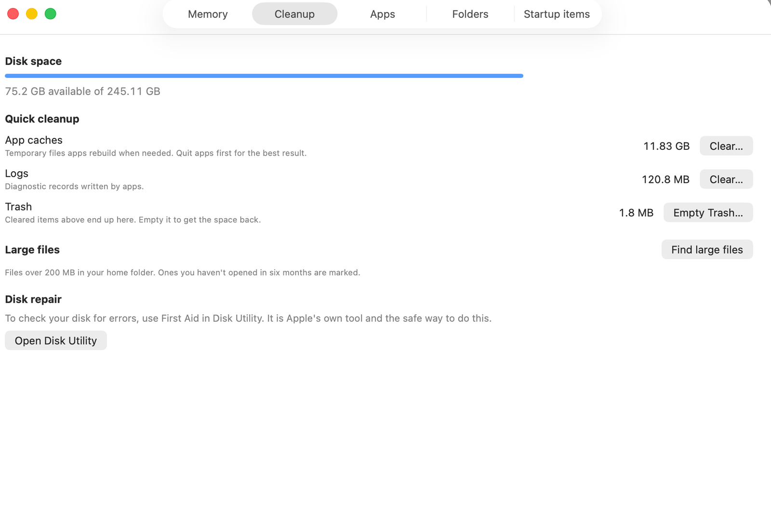Click the 'Cleared items above end up here' text
This screenshot has height=532, width=771.
(x=133, y=220)
